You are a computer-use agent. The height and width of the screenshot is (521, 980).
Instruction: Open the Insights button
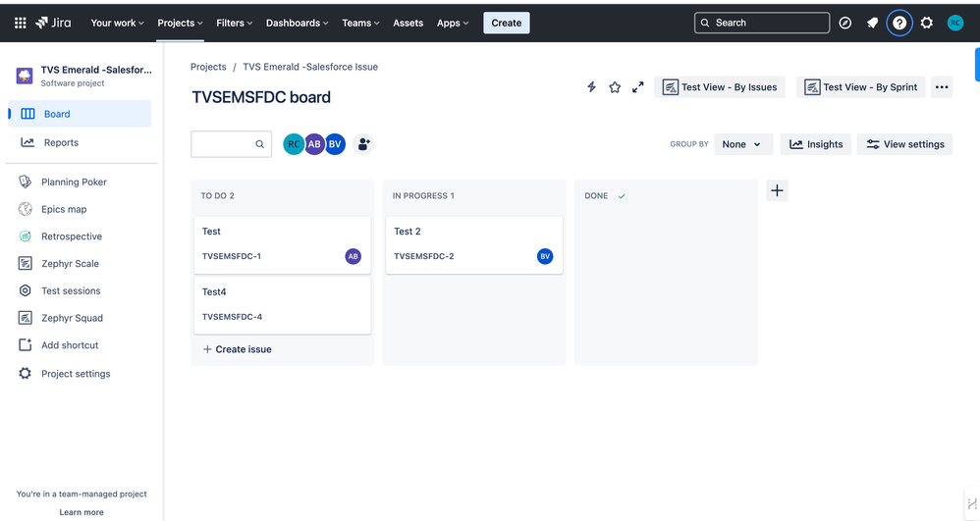[816, 144]
